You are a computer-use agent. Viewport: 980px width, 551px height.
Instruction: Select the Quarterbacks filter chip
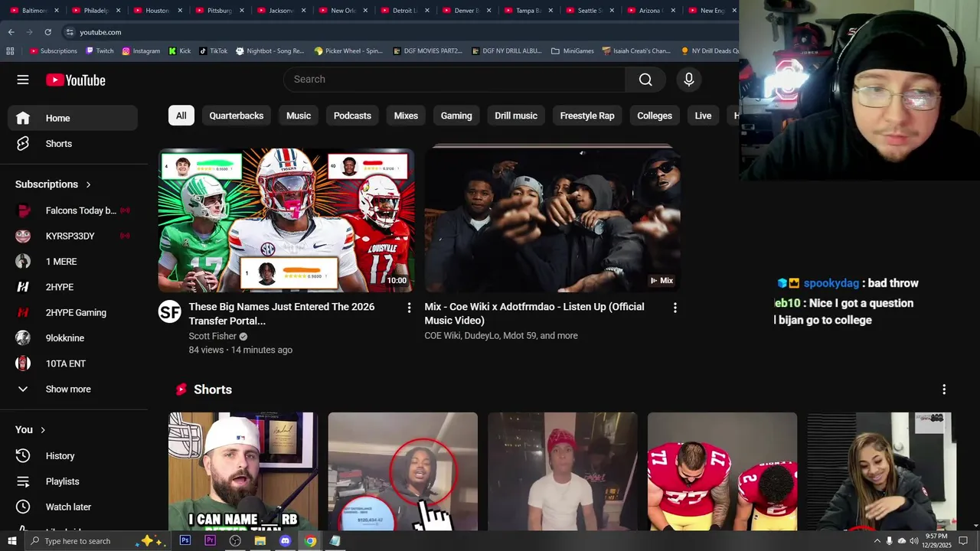tap(237, 116)
